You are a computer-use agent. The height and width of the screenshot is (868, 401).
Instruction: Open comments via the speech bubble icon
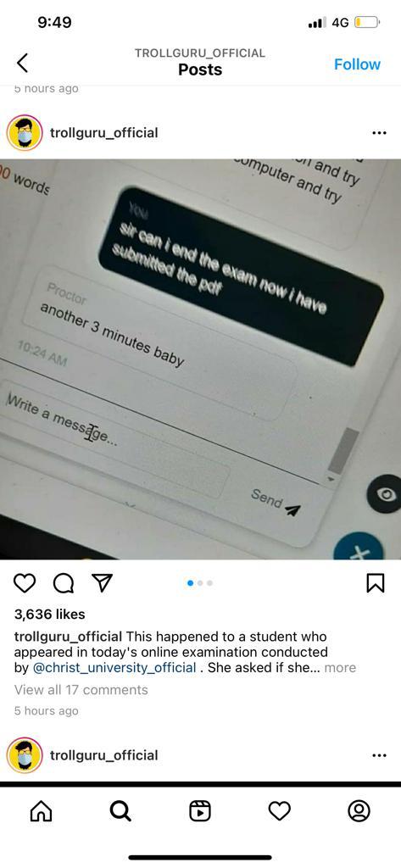63,583
